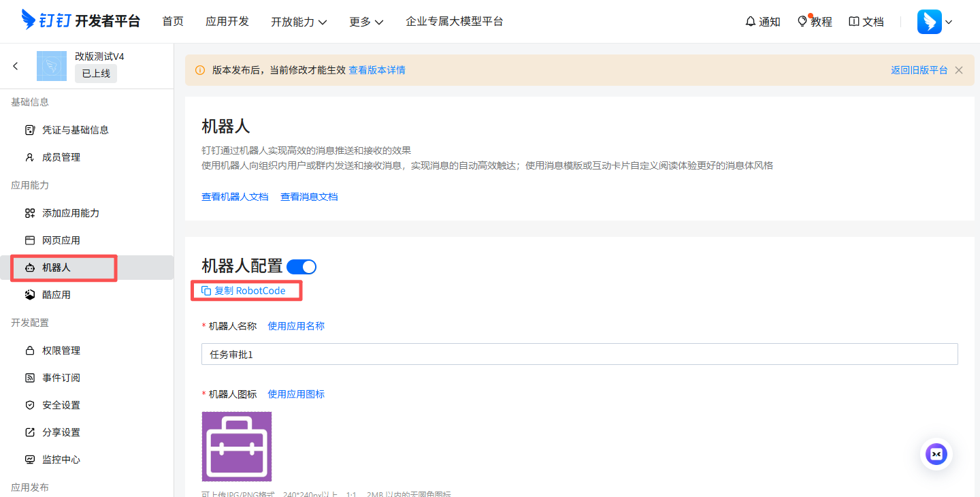Click the tutorial lightbulb icon
Image resolution: width=980 pixels, height=497 pixels.
(802, 22)
